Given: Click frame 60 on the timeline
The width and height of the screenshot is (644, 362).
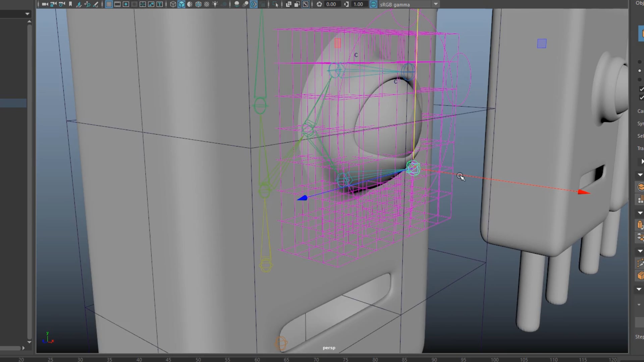Looking at the screenshot, I should point(257,359).
